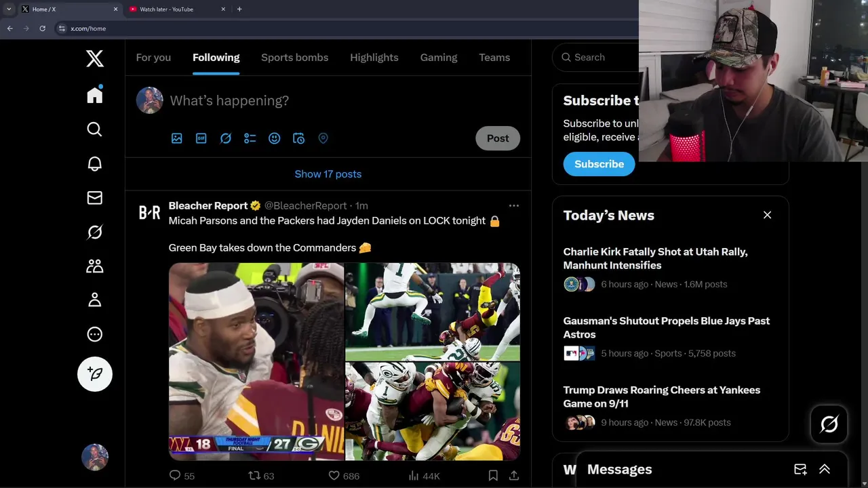Open emoji picker in composer
868x488 pixels.
pyautogui.click(x=275, y=138)
